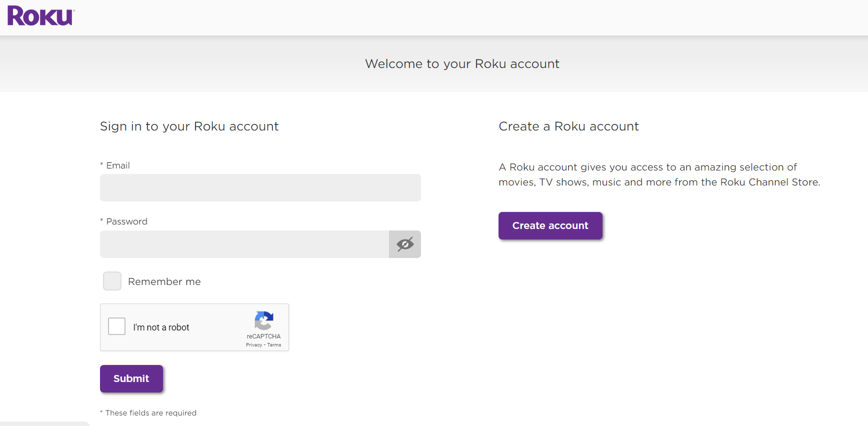868x426 pixels.
Task: Click the Create account button
Action: click(x=550, y=225)
